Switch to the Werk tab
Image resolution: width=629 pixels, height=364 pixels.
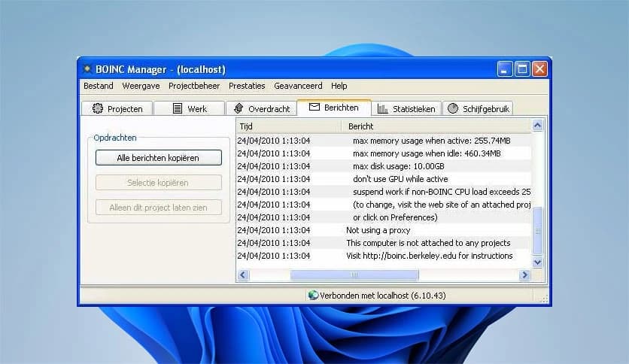[189, 108]
